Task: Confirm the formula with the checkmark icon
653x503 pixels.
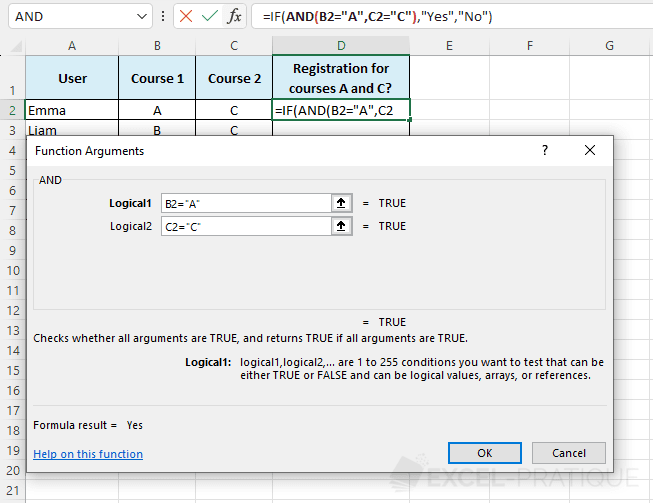Action: (209, 16)
